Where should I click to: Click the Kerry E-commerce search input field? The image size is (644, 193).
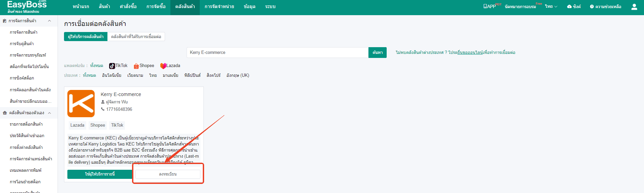(x=278, y=53)
